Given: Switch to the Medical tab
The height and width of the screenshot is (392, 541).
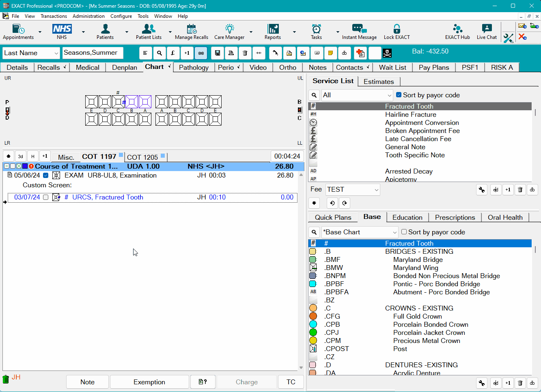Looking at the screenshot, I should click(88, 67).
